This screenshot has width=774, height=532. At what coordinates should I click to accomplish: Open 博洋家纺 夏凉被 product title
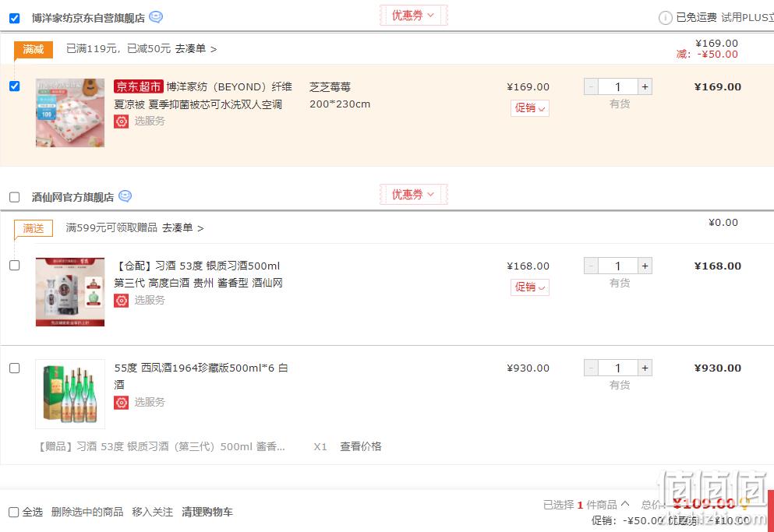(203, 96)
